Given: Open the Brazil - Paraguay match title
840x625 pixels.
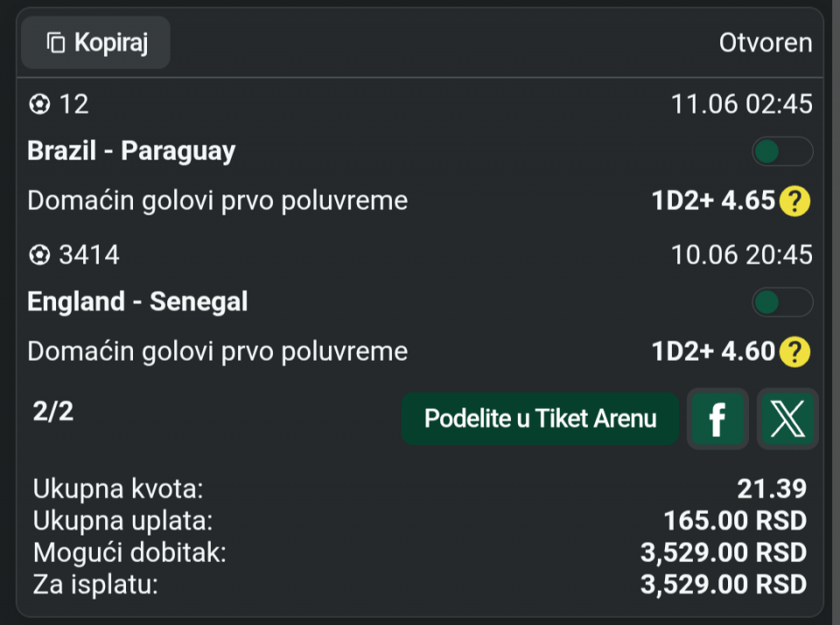Looking at the screenshot, I should pos(131,151).
